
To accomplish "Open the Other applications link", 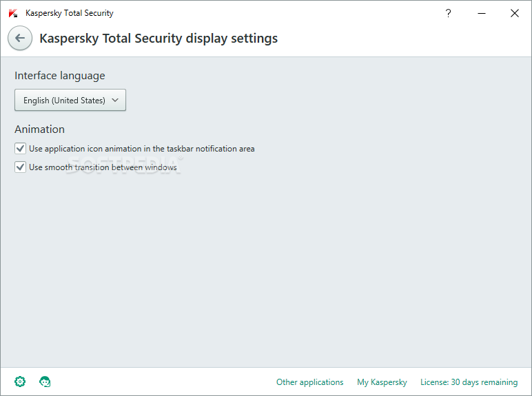I will (x=310, y=382).
